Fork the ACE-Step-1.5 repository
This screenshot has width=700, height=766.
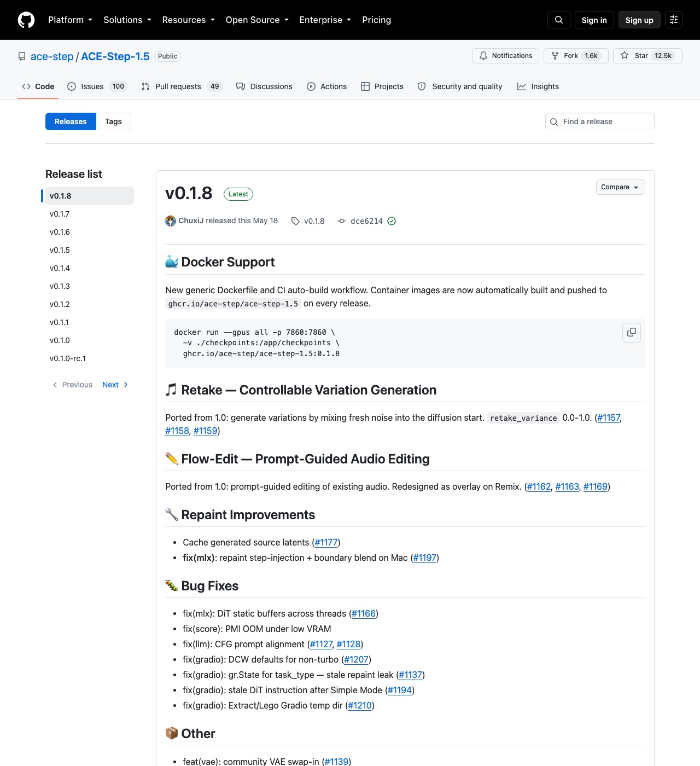tap(576, 56)
